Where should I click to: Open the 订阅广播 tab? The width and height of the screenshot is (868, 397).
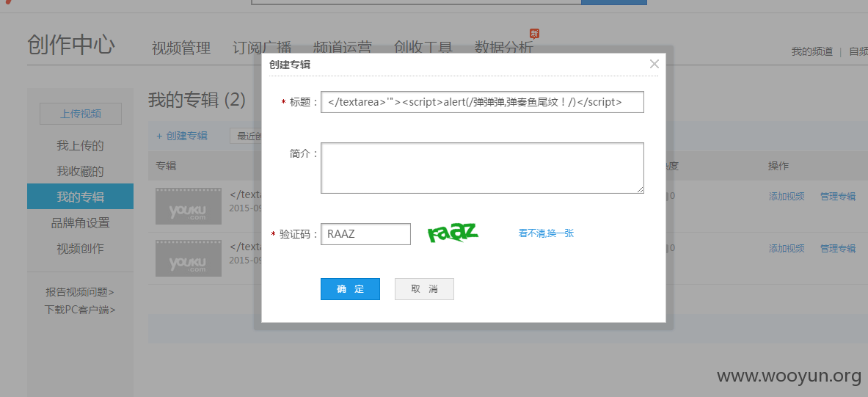coord(262,48)
